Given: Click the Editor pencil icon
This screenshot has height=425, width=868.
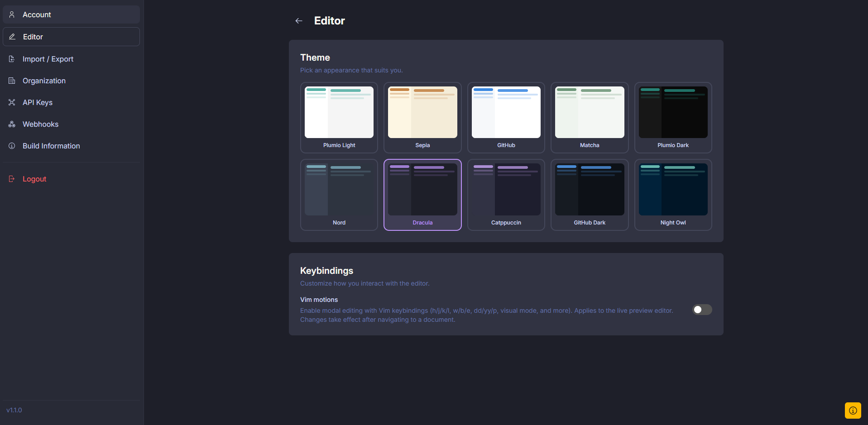Looking at the screenshot, I should tap(12, 37).
